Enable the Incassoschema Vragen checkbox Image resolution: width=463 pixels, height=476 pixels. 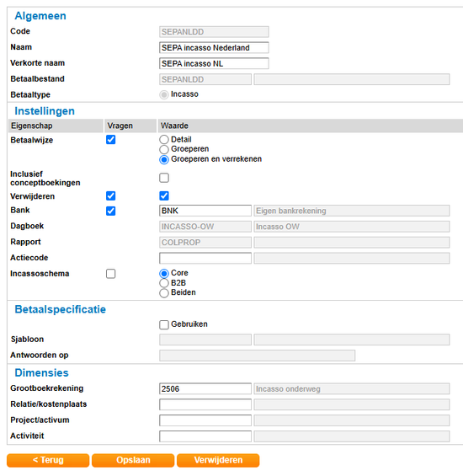pos(111,274)
